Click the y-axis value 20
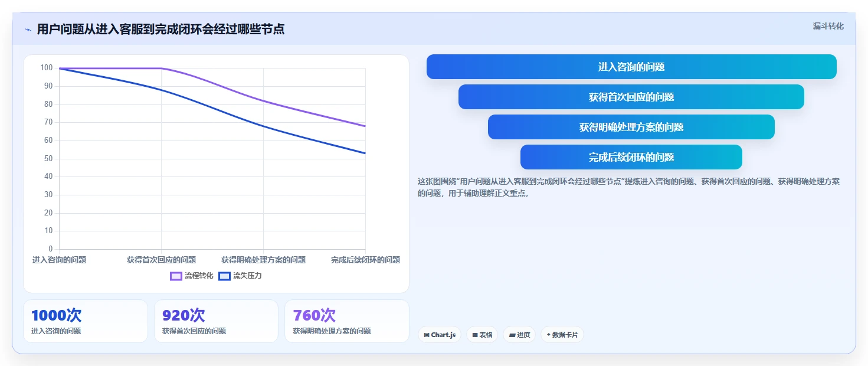Viewport: 868px width, 366px height. pos(48,213)
